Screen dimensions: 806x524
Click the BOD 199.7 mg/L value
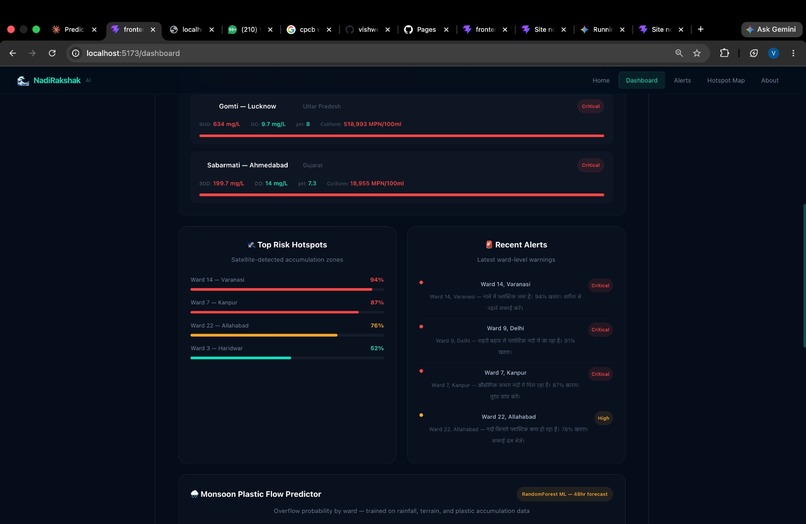[228, 183]
